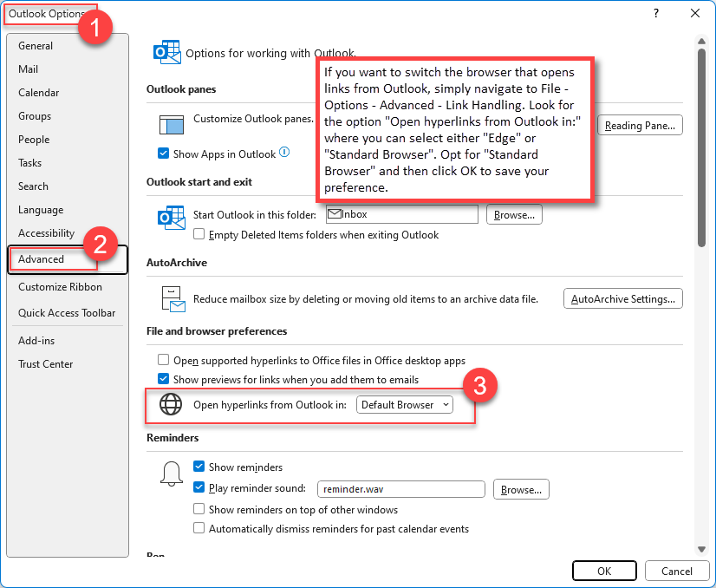Click the globe icon beside link handling option

click(x=171, y=403)
